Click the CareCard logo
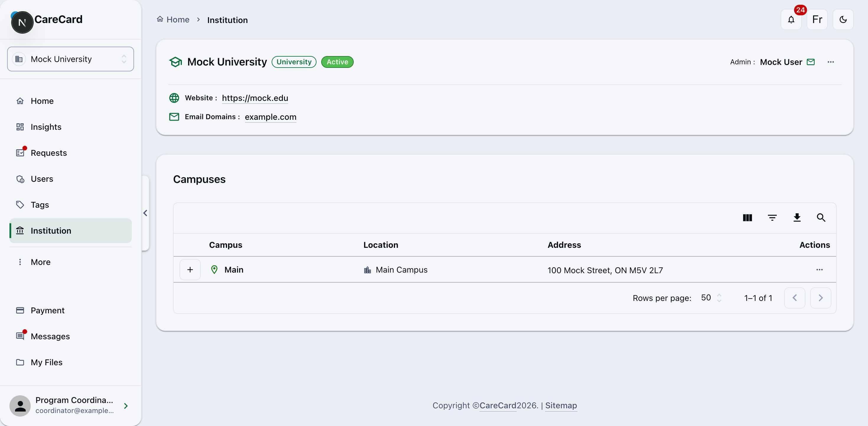Image resolution: width=868 pixels, height=426 pixels. [x=47, y=20]
